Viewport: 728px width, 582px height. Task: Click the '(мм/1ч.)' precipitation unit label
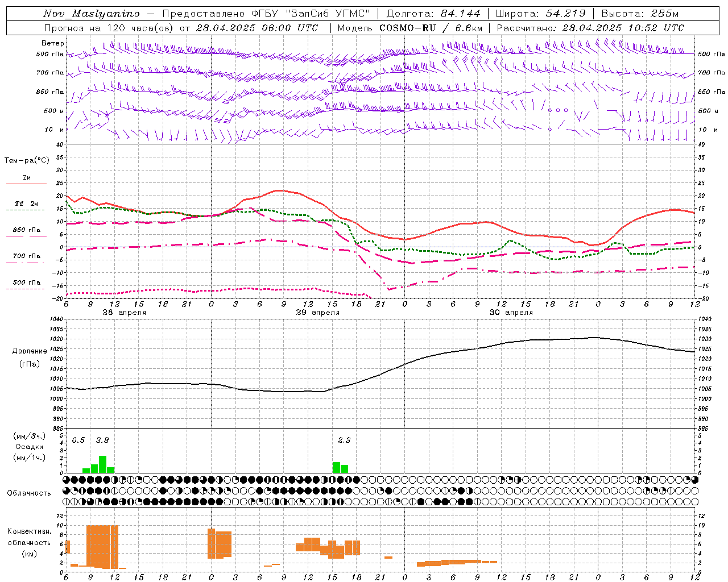click(29, 458)
